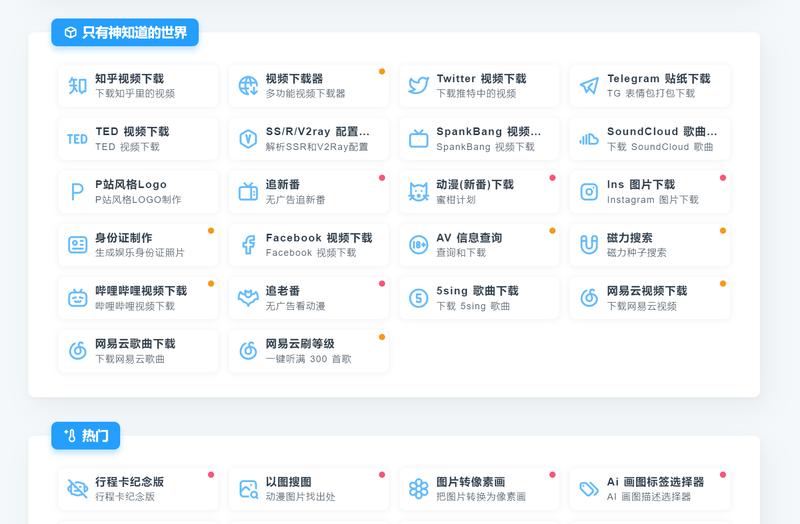The image size is (800, 524).
Task: Open Twitter 视频下载 title
Action: coord(481,79)
